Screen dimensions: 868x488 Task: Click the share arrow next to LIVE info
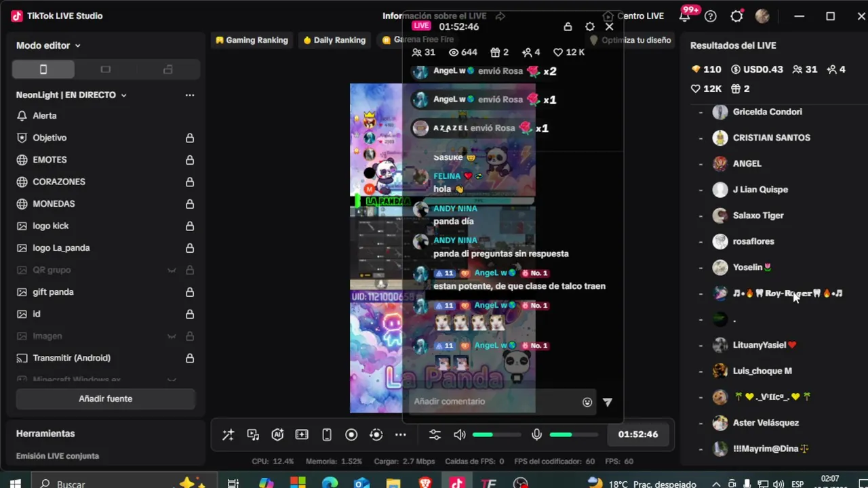pos(500,16)
